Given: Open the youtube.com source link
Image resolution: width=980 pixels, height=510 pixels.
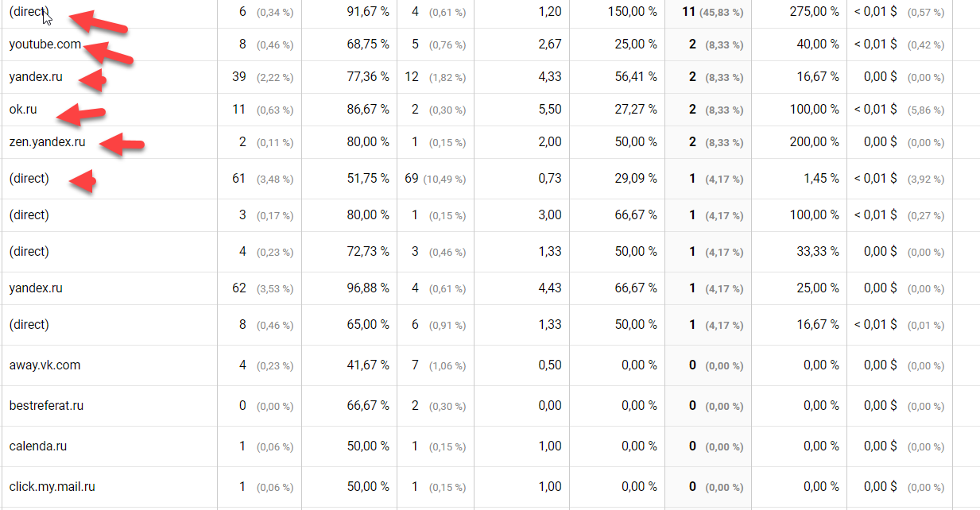Looking at the screenshot, I should click(x=45, y=44).
